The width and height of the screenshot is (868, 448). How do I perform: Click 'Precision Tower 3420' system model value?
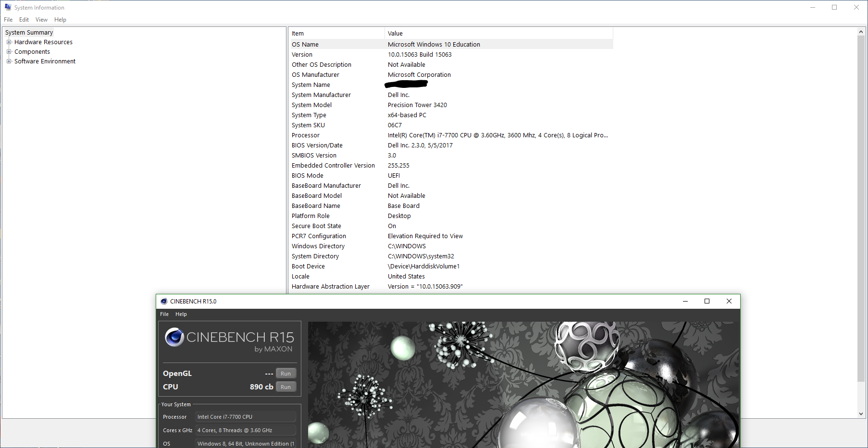click(x=417, y=105)
